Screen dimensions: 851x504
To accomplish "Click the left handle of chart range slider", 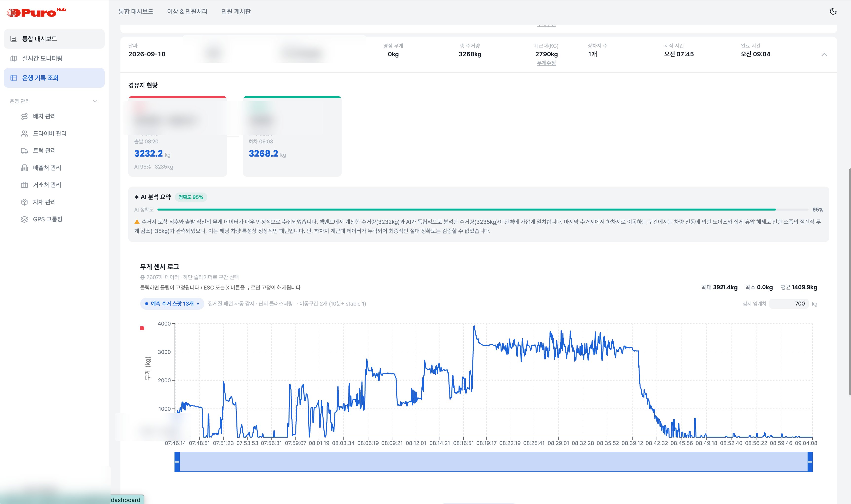I will click(177, 462).
